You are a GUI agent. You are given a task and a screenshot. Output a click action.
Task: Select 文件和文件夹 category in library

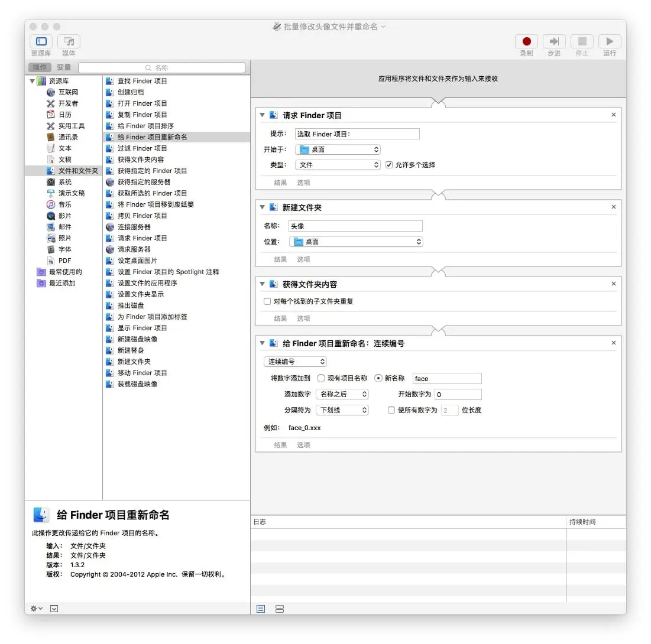[63, 171]
